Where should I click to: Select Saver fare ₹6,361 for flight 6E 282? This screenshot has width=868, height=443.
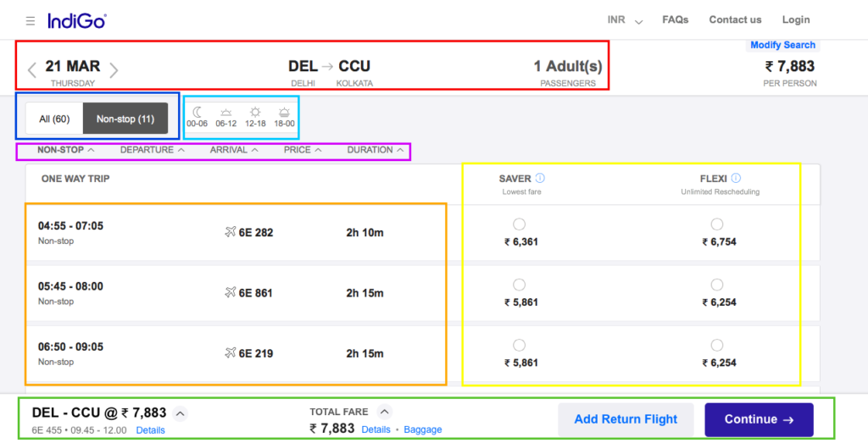(x=519, y=224)
